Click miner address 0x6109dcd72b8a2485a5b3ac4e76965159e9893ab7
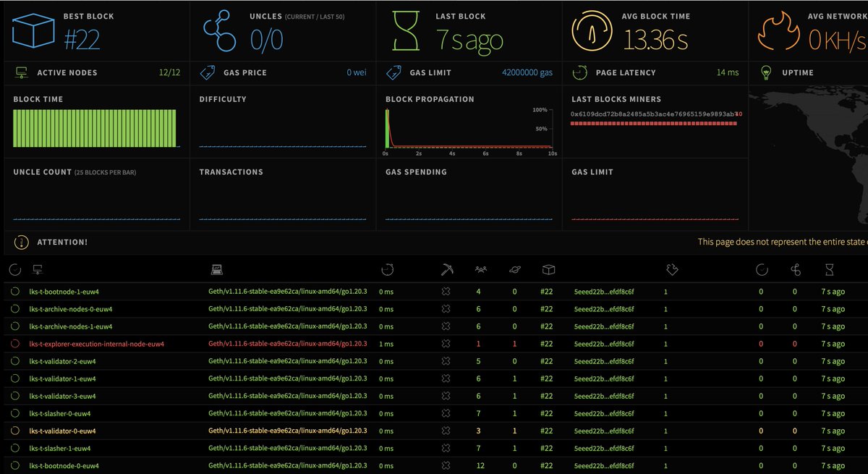868x474 pixels. tap(654, 114)
